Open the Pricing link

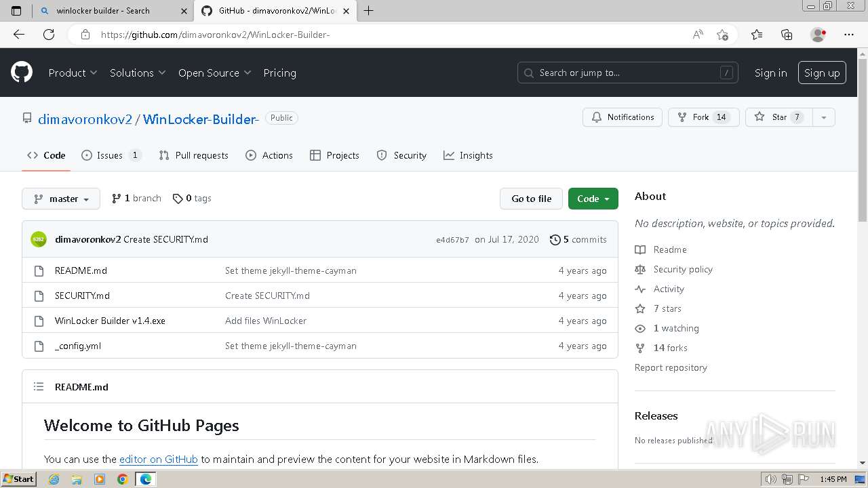pyautogui.click(x=279, y=73)
